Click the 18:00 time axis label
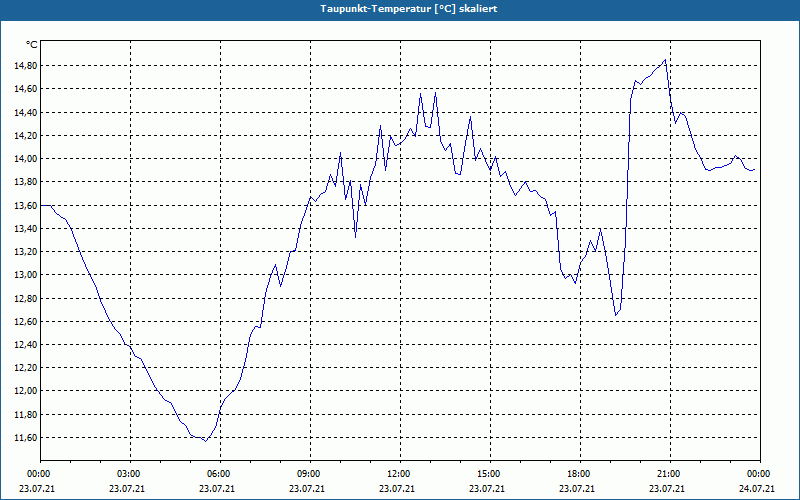The width and height of the screenshot is (800, 500). [580, 474]
